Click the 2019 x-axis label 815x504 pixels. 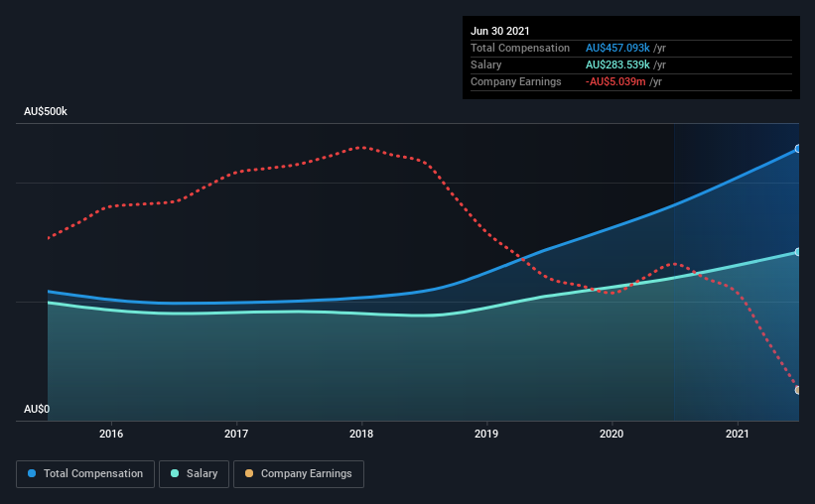486,434
